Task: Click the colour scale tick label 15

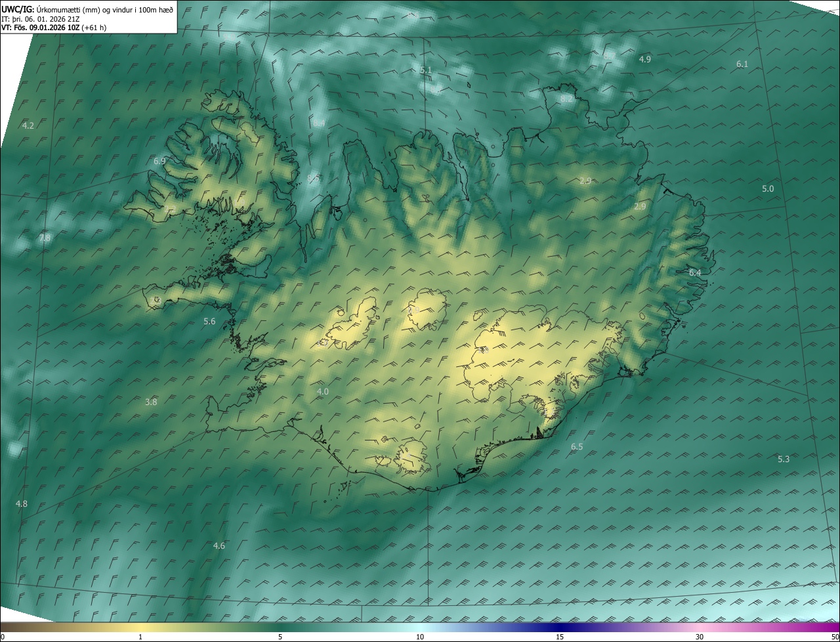Action: tap(560, 637)
